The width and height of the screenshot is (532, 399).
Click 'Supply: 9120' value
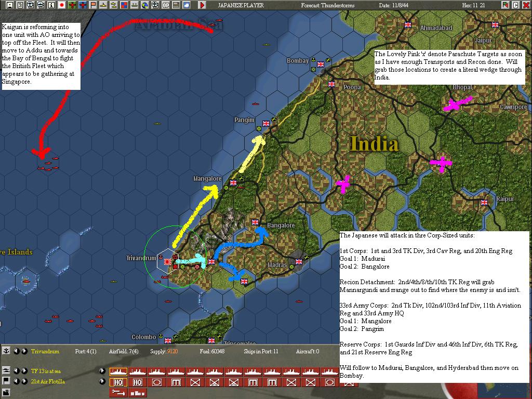164,351
